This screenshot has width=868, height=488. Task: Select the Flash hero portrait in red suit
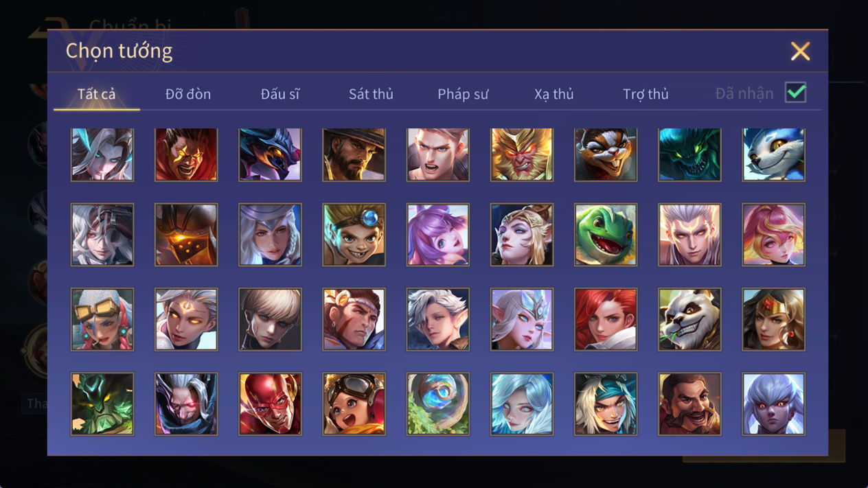270,404
